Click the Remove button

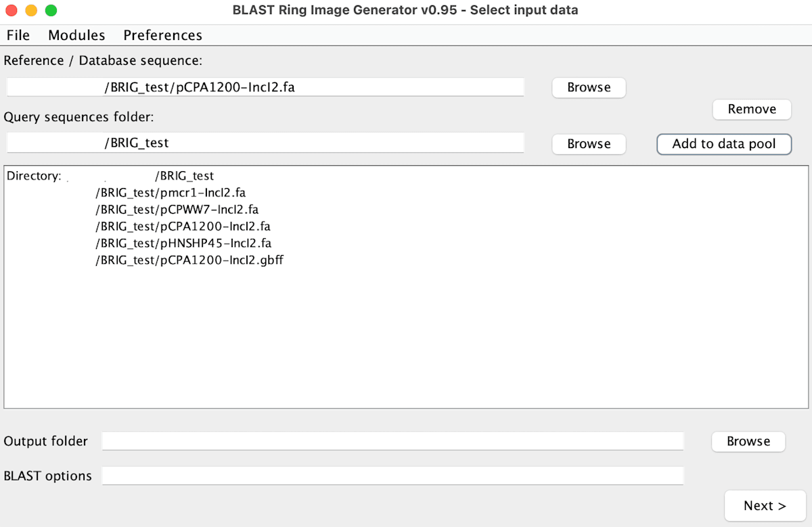[x=752, y=109]
